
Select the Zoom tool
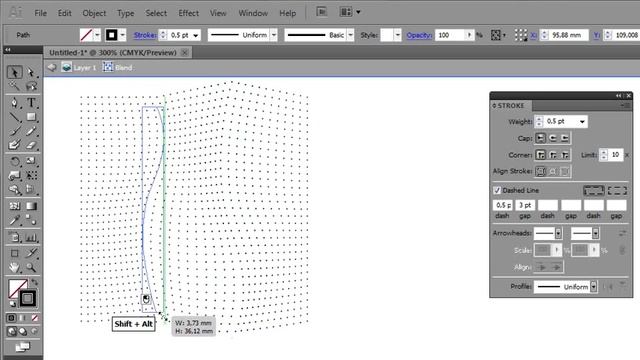pos(31,268)
